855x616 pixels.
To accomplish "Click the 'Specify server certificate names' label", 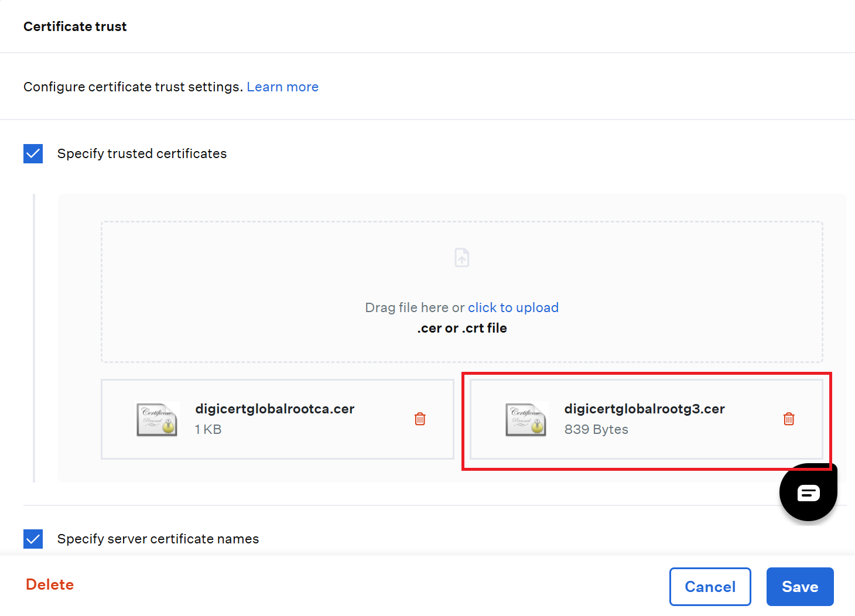I will 158,539.
